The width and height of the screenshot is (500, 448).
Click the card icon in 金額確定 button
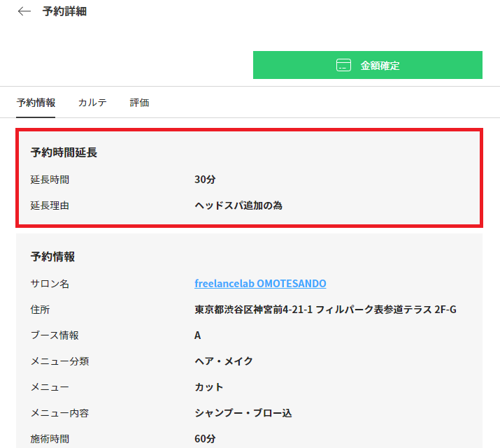(343, 66)
